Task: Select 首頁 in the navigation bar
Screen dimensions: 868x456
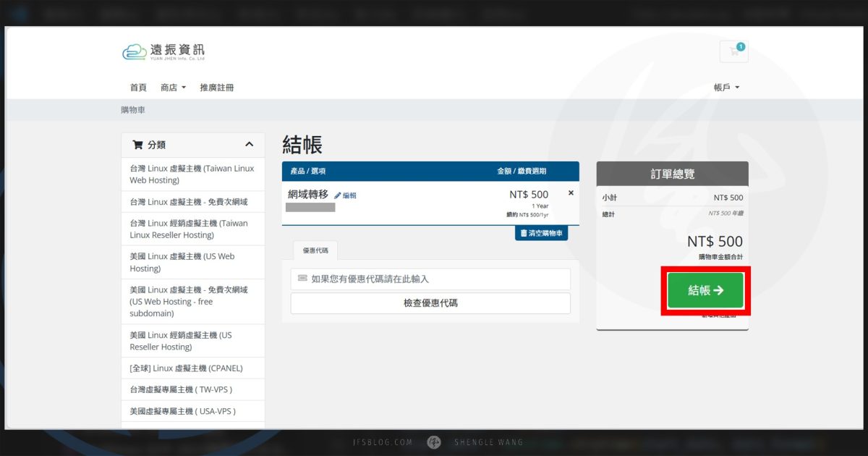Action: point(138,87)
